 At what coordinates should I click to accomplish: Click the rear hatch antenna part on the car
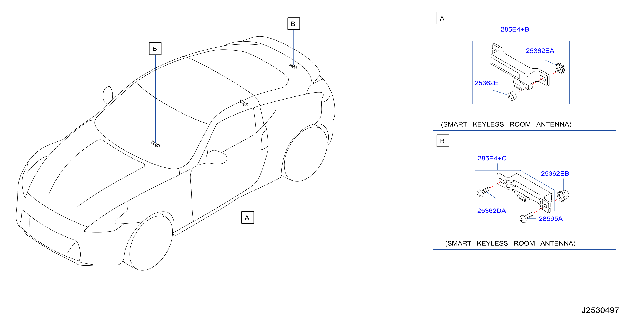(293, 66)
